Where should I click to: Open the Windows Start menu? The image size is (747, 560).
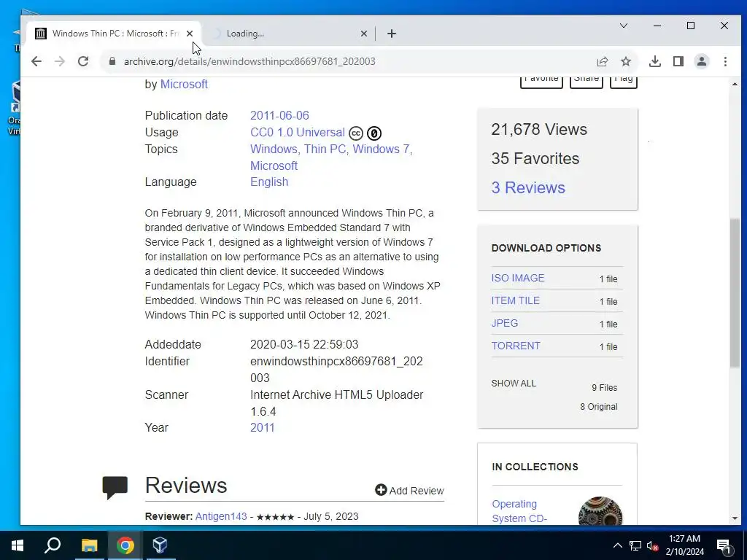point(18,545)
